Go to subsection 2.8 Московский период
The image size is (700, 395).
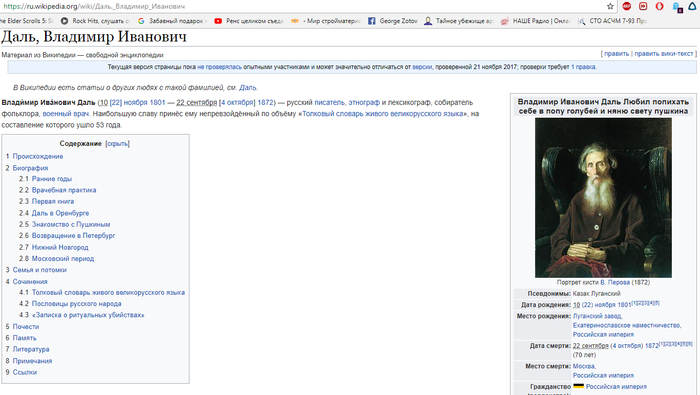62,258
